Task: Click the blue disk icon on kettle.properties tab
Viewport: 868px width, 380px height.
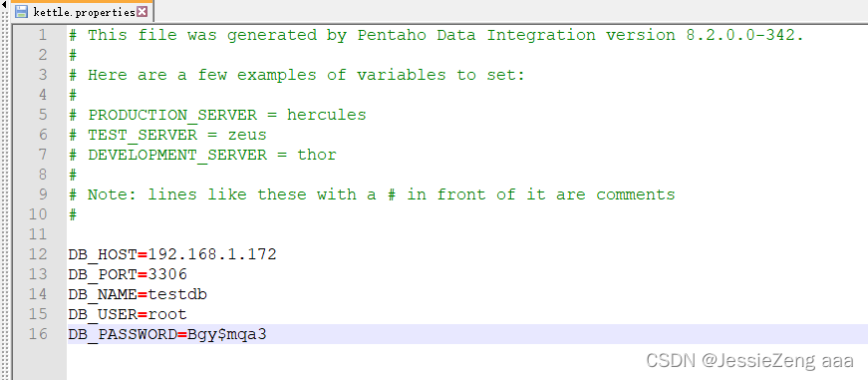Action: coord(22,11)
